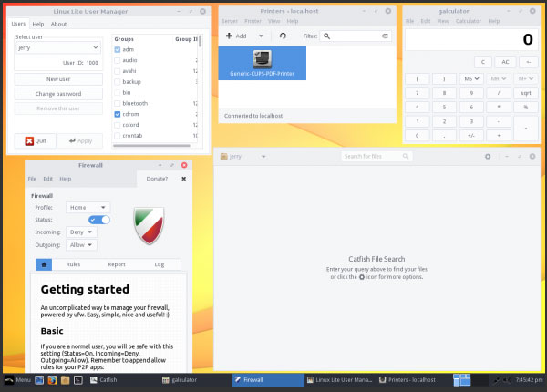
Task: Check the bluetooth group checkbox
Action: coord(118,104)
